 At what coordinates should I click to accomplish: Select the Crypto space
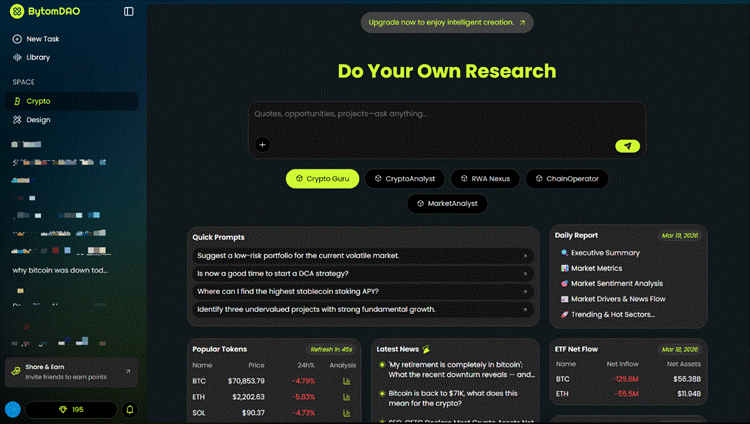[72, 101]
